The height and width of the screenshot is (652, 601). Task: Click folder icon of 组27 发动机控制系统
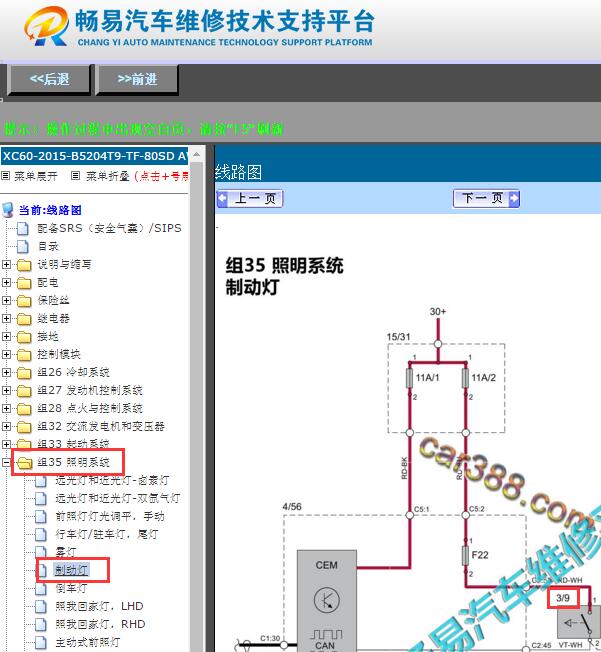(24, 391)
